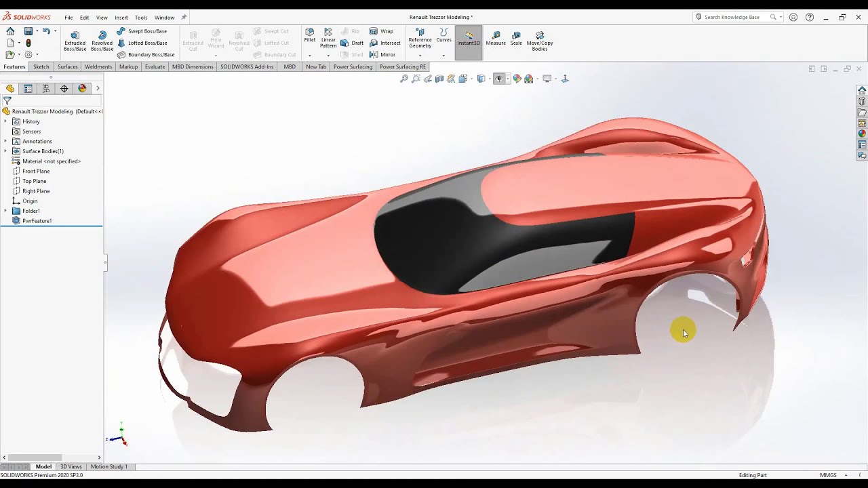Open the Insert menu
The height and width of the screenshot is (488, 868).
tap(121, 18)
